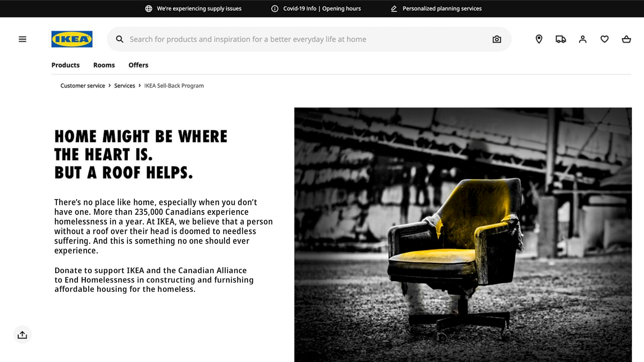Open the Products menu

(65, 65)
